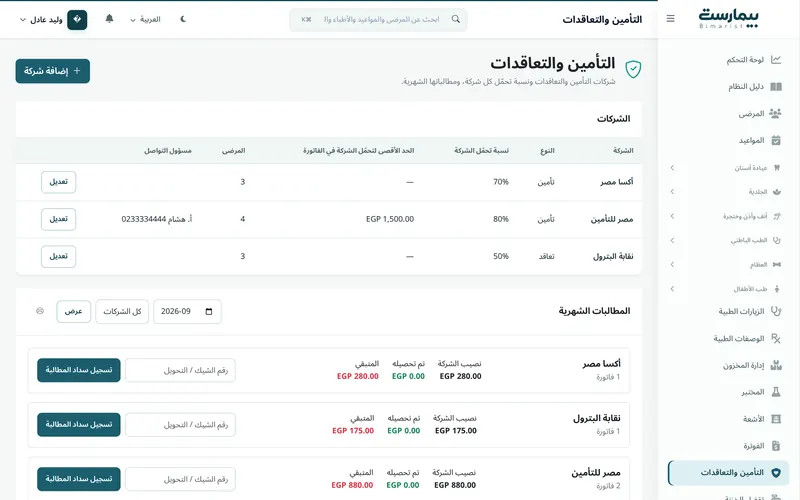Click the remaining amount EGP 880.00
This screenshot has width=800, height=500.
[352, 485]
